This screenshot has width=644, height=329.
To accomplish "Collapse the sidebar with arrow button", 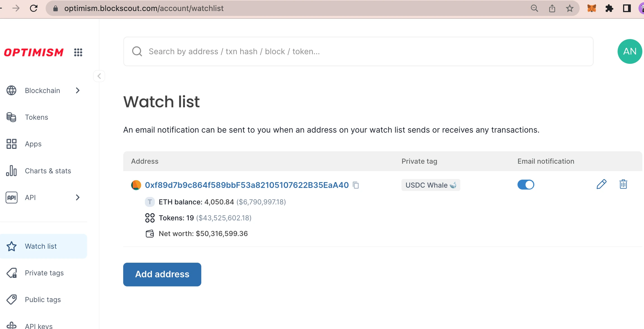I will pos(99,76).
